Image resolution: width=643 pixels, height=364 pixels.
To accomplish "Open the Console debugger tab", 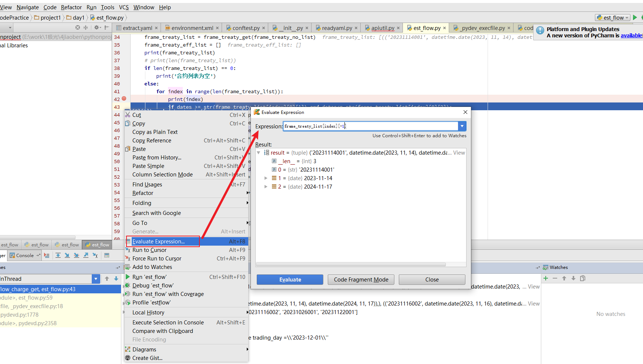I will tap(24, 255).
